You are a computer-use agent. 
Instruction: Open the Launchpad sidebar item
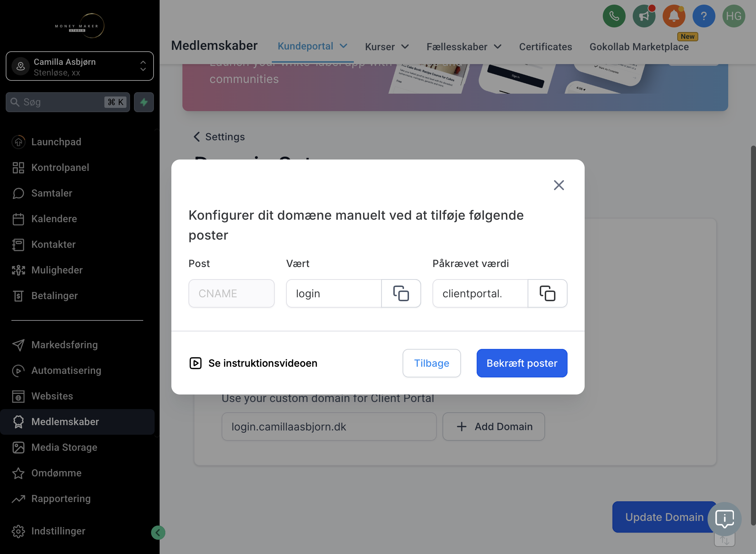[x=77, y=142]
